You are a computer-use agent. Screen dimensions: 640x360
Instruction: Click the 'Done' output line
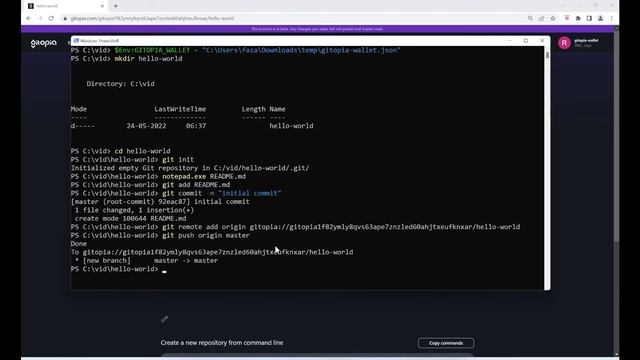click(79, 244)
